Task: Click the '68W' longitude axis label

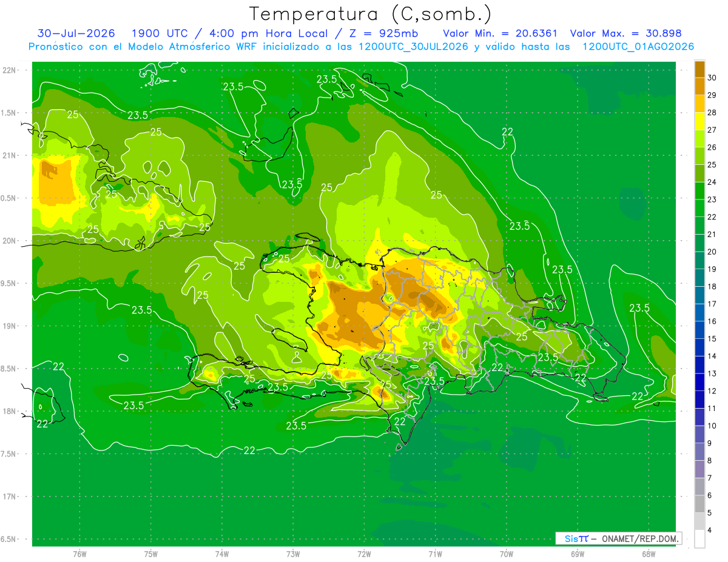Action: [649, 554]
